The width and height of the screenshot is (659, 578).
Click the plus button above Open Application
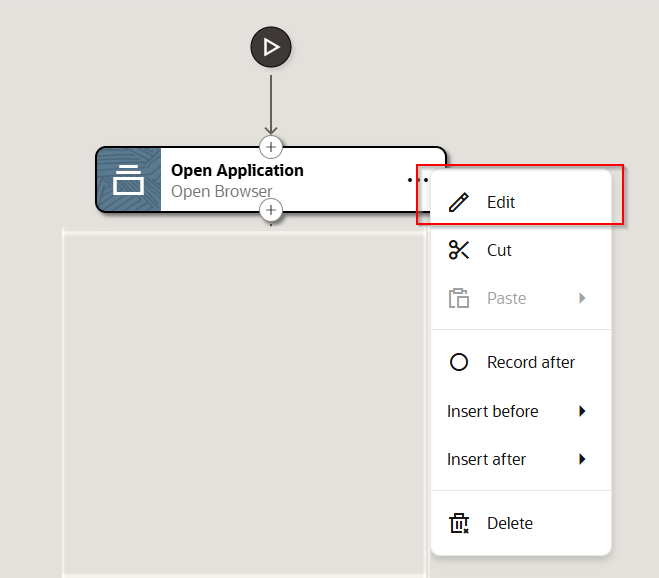click(271, 147)
